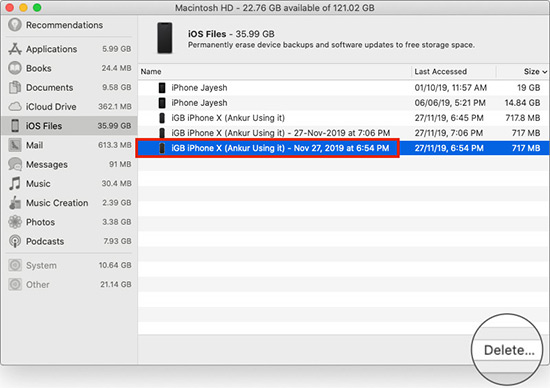This screenshot has width=550, height=388.
Task: Click device icon of 7:06 PM iGB backup
Action: tap(162, 133)
